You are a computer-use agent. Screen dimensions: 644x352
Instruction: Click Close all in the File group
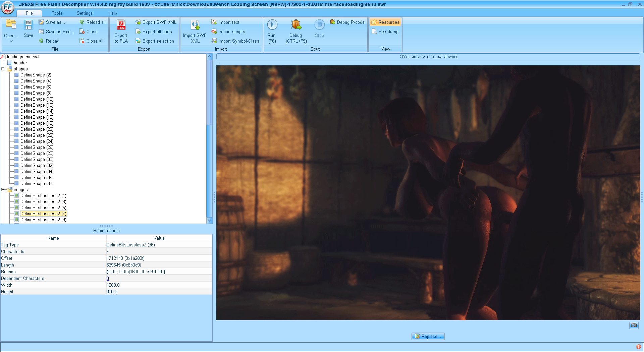pos(91,41)
